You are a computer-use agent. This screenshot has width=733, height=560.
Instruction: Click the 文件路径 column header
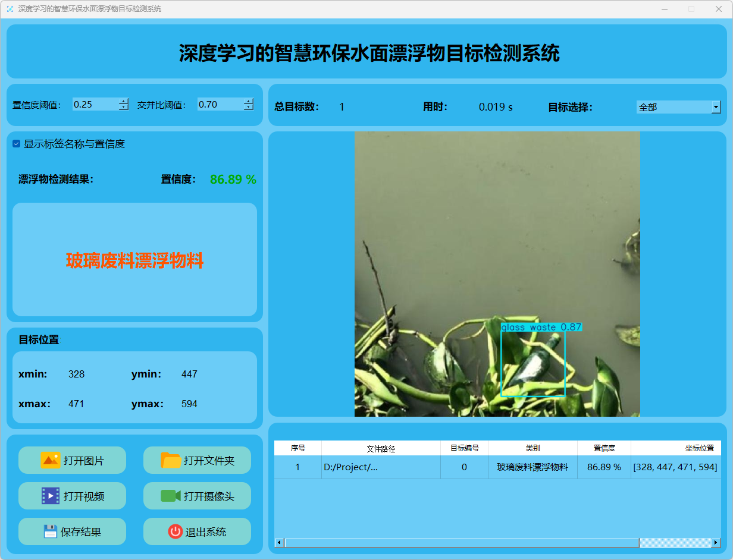click(x=381, y=448)
